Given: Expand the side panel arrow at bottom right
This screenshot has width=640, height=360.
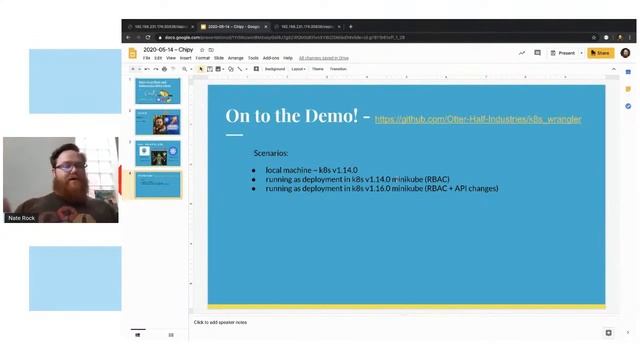Looking at the screenshot, I should pos(628,333).
